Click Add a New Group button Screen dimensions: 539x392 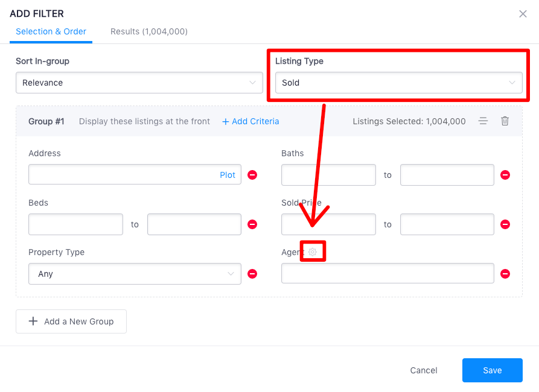pyautogui.click(x=71, y=321)
